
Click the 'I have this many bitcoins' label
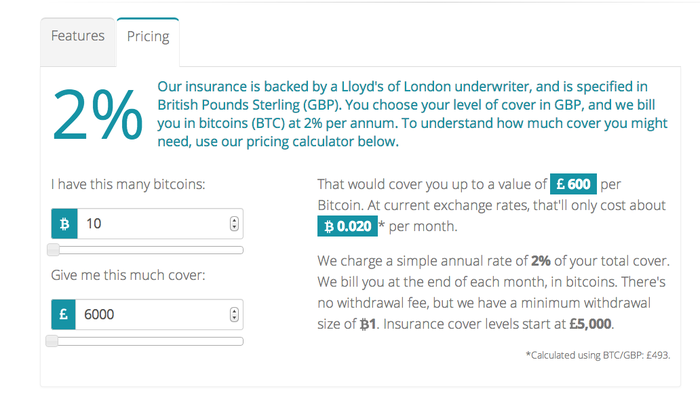tap(128, 184)
